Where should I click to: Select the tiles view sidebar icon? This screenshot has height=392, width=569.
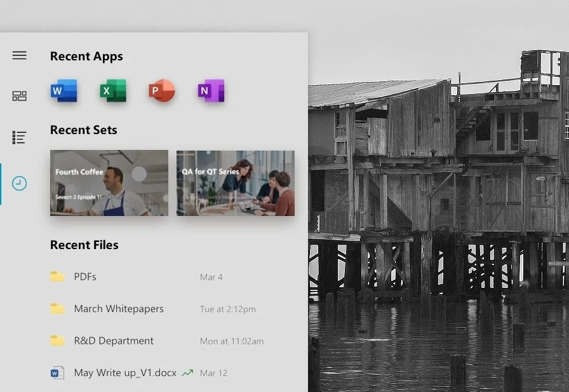coord(19,96)
